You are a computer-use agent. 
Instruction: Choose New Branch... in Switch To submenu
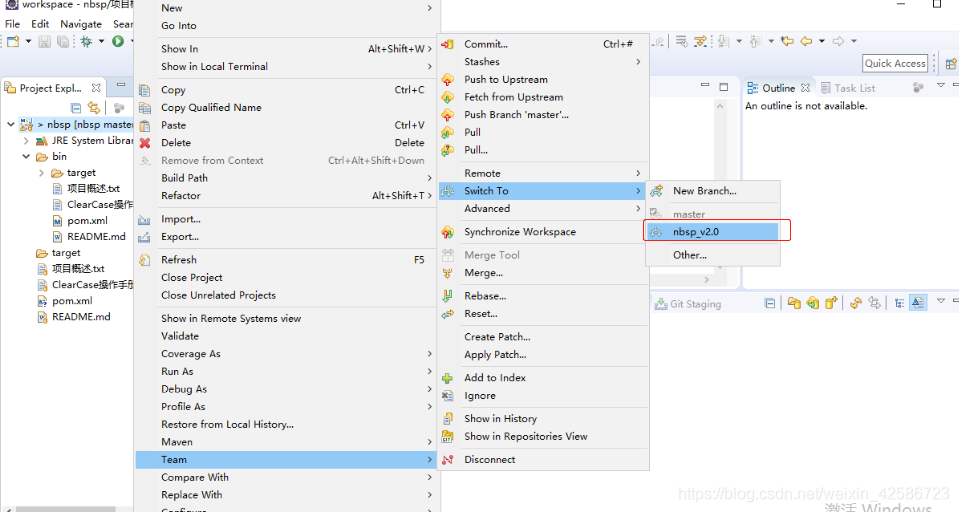(x=713, y=191)
